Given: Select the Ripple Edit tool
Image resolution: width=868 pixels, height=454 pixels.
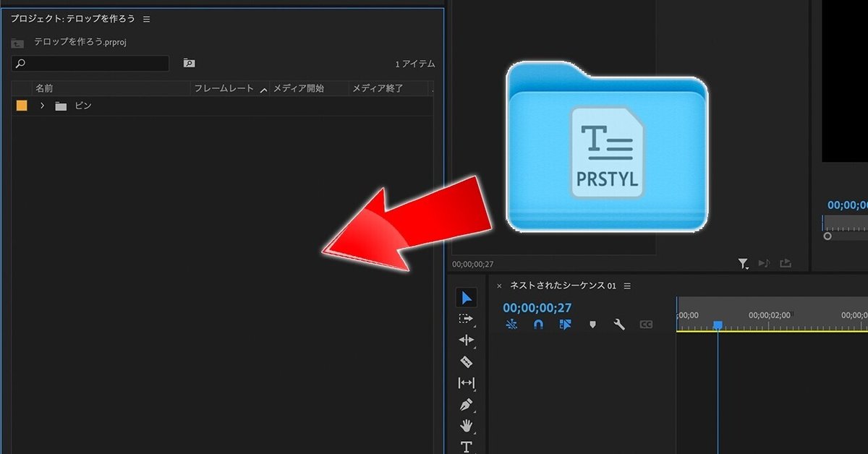Looking at the screenshot, I should pyautogui.click(x=467, y=340).
